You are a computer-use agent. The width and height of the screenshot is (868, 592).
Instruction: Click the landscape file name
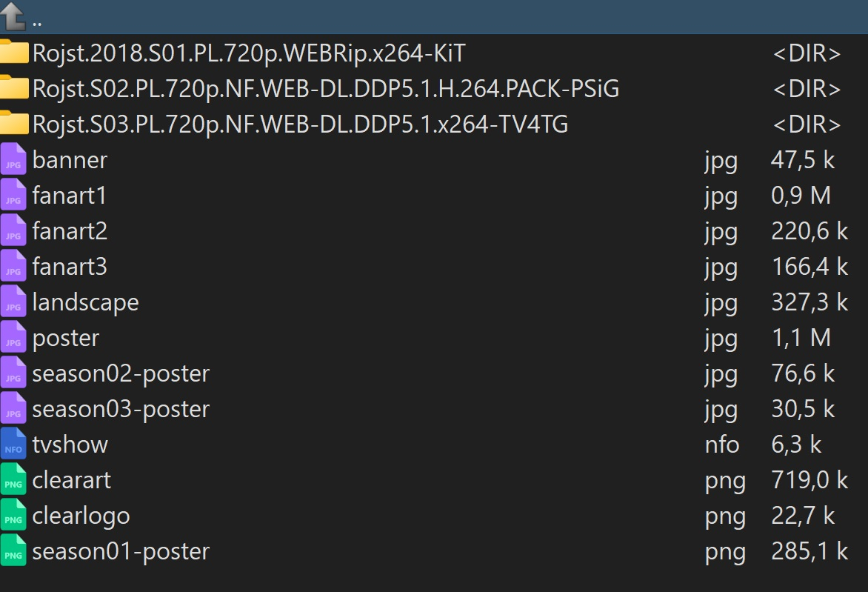[85, 302]
